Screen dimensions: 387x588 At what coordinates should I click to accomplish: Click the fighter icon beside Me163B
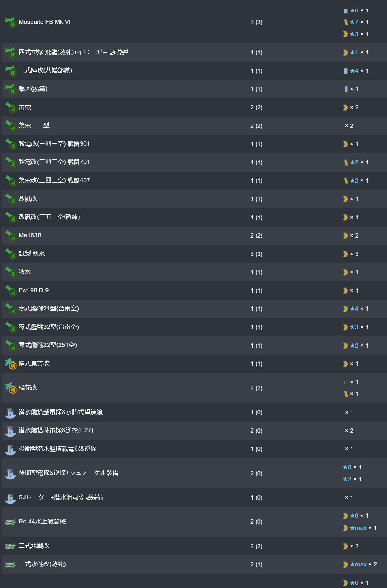coord(11,236)
